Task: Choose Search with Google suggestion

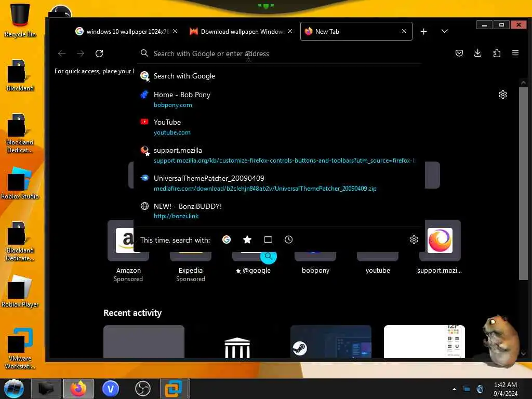Action: click(x=280, y=76)
